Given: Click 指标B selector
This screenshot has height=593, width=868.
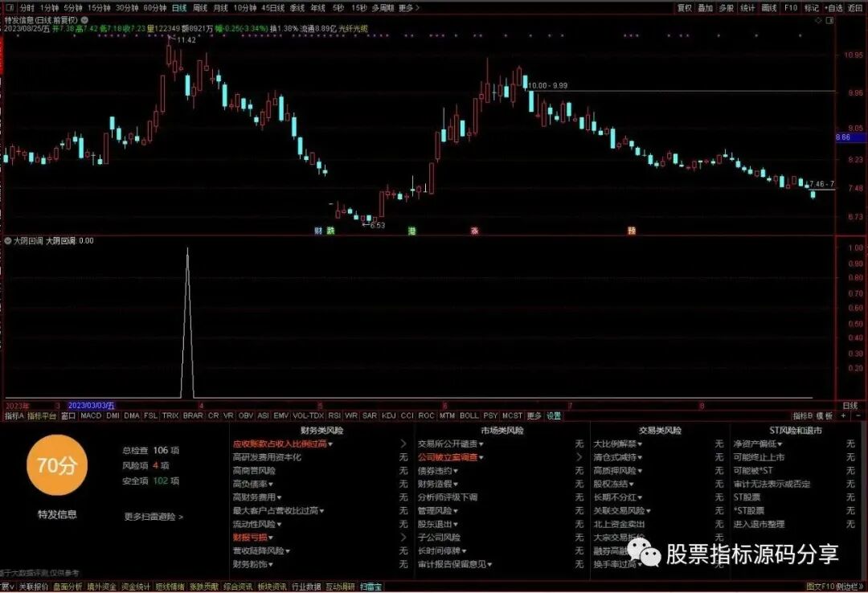Looking at the screenshot, I should pyautogui.click(x=803, y=415).
